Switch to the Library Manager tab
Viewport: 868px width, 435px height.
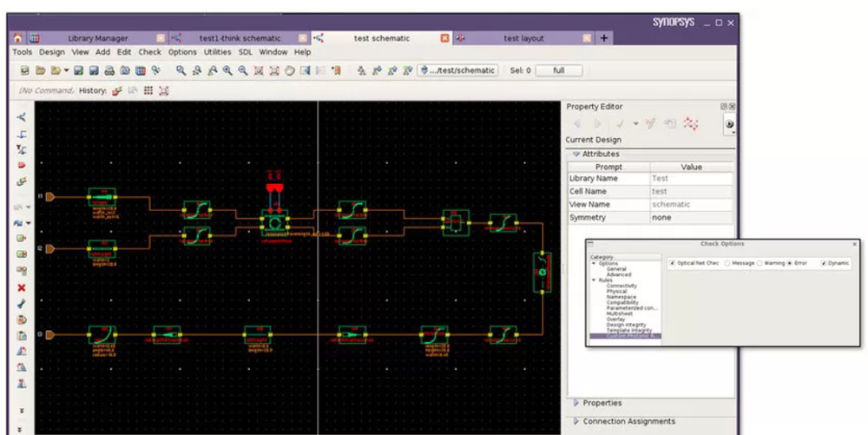[98, 38]
